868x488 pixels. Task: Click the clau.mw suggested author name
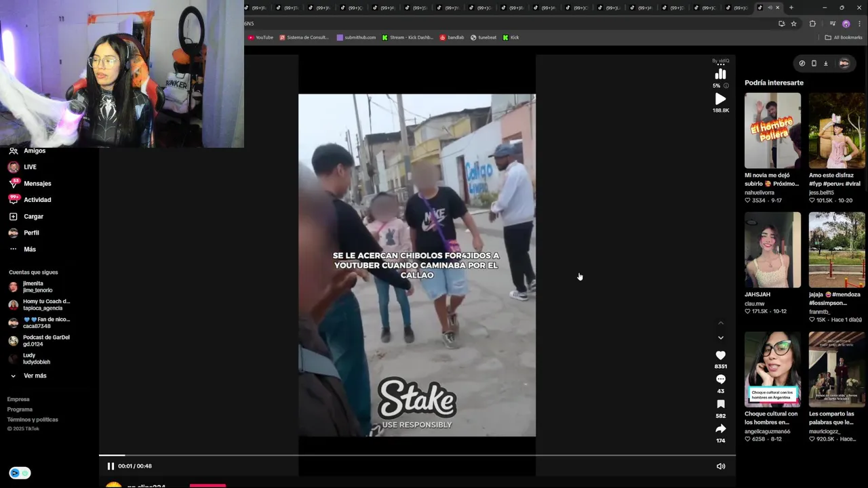[755, 304]
